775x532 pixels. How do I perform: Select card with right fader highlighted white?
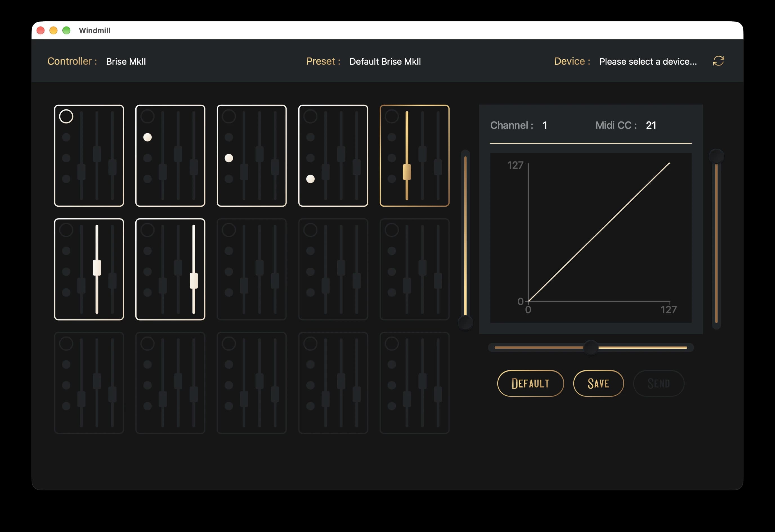pyautogui.click(x=170, y=269)
